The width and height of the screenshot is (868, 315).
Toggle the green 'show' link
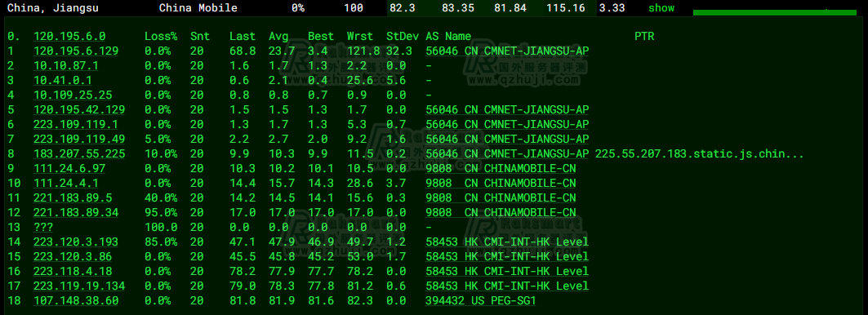pyautogui.click(x=661, y=7)
